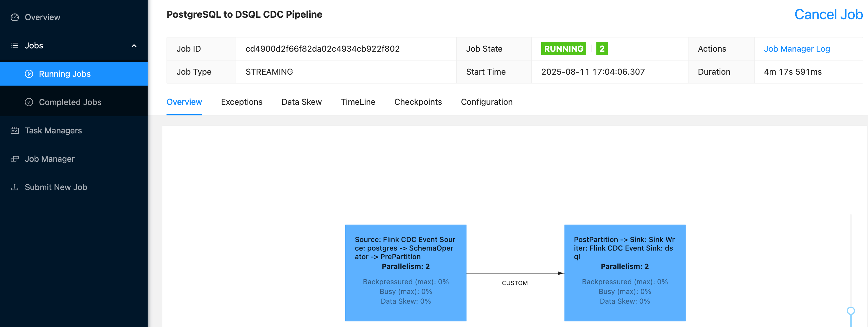Click the Job Manager icon in sidebar
The image size is (868, 327).
pos(15,158)
